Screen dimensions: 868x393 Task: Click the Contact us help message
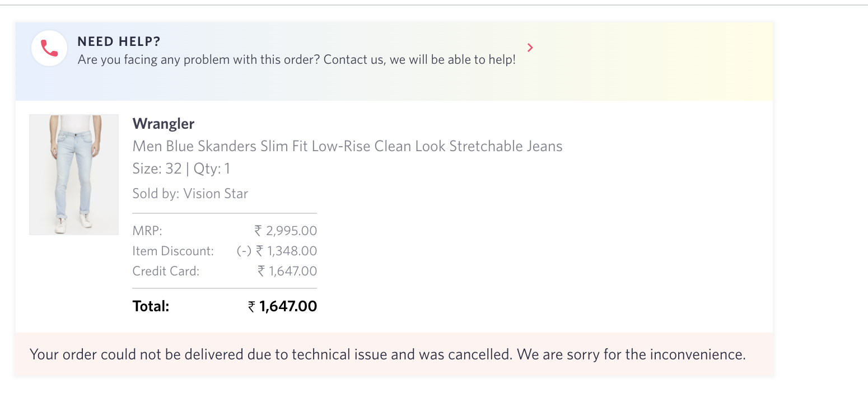tap(296, 60)
